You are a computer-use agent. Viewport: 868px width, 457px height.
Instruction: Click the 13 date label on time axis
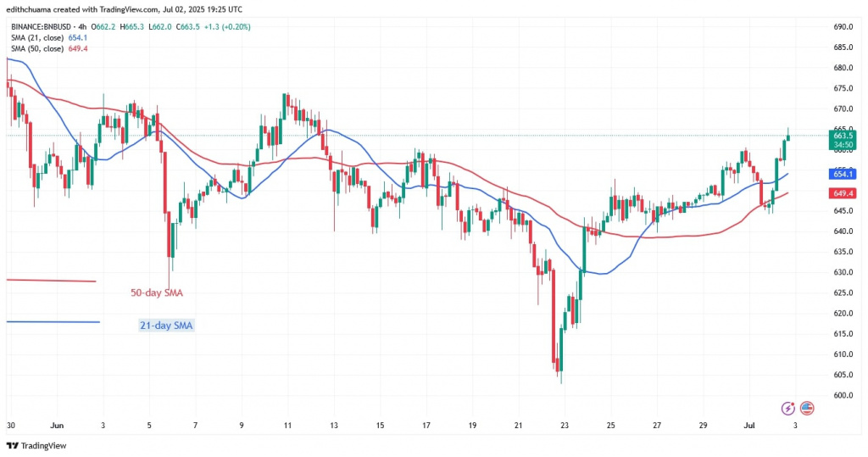click(x=334, y=426)
